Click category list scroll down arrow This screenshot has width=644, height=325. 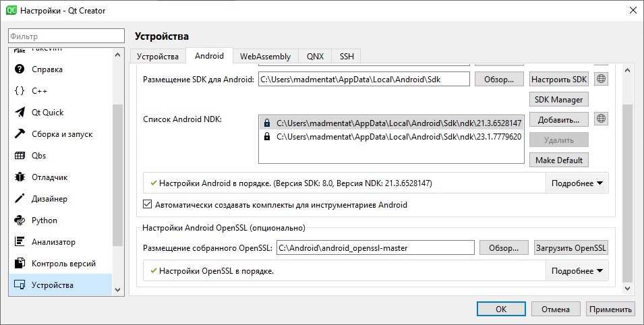pyautogui.click(x=118, y=290)
